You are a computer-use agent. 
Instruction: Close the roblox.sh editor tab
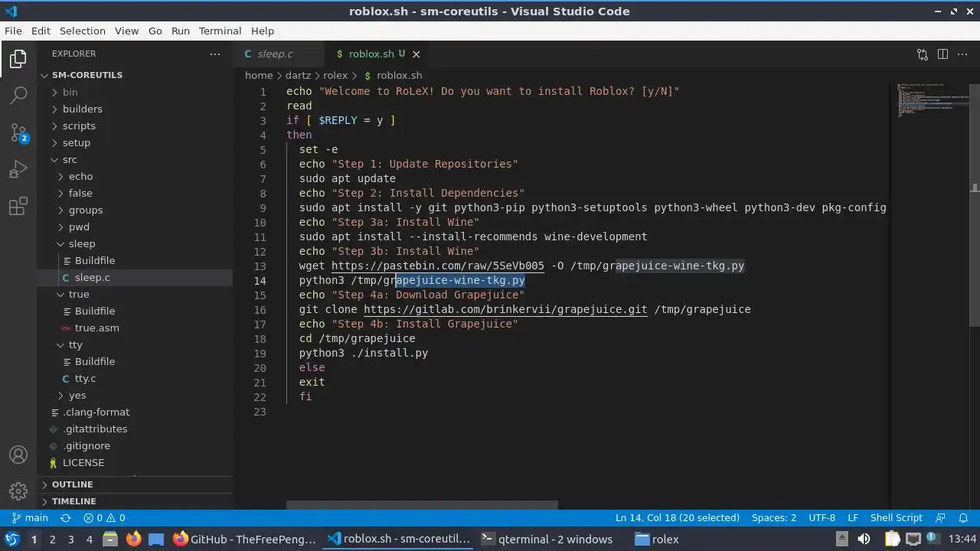tap(416, 54)
